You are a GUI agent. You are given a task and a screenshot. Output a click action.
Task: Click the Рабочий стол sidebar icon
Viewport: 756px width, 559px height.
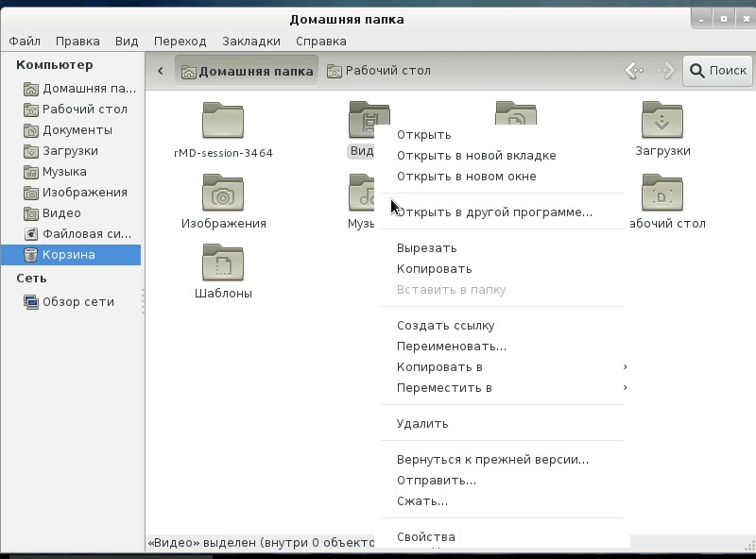(x=31, y=110)
